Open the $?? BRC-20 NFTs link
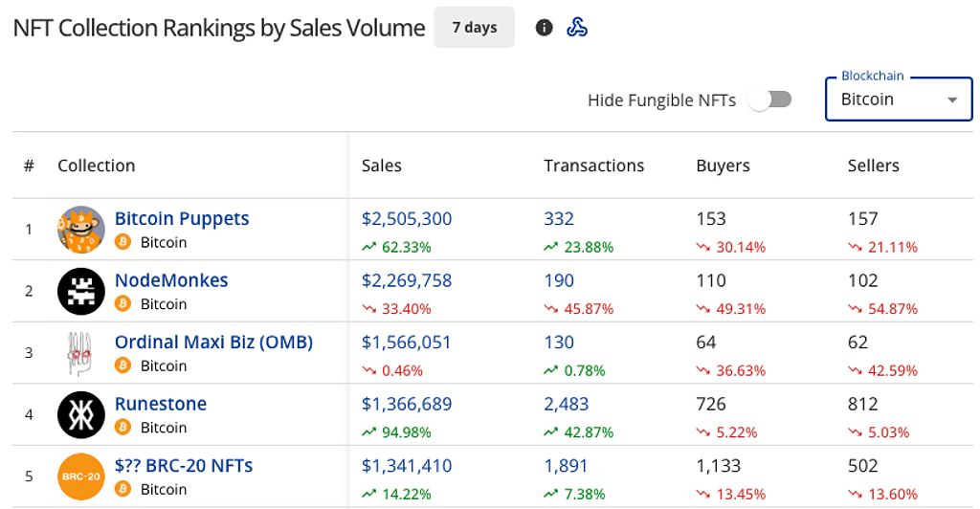Screen dimensions: 980x509 184,465
